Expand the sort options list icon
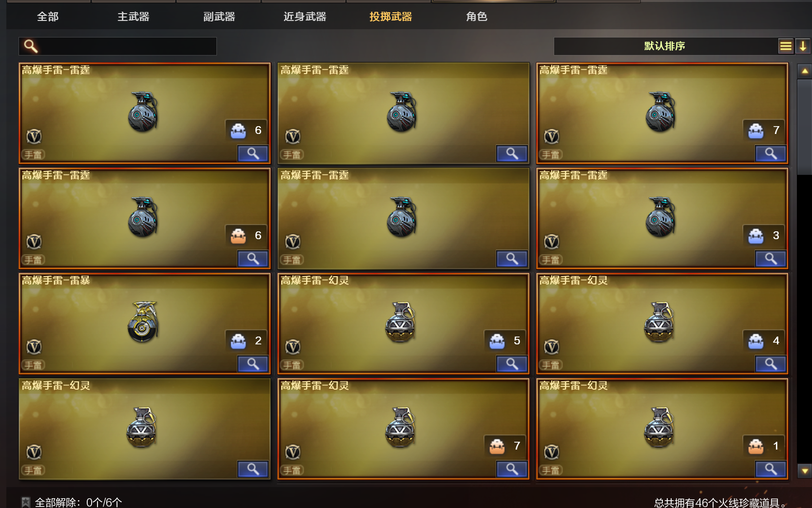Image resolution: width=812 pixels, height=508 pixels. tap(785, 46)
